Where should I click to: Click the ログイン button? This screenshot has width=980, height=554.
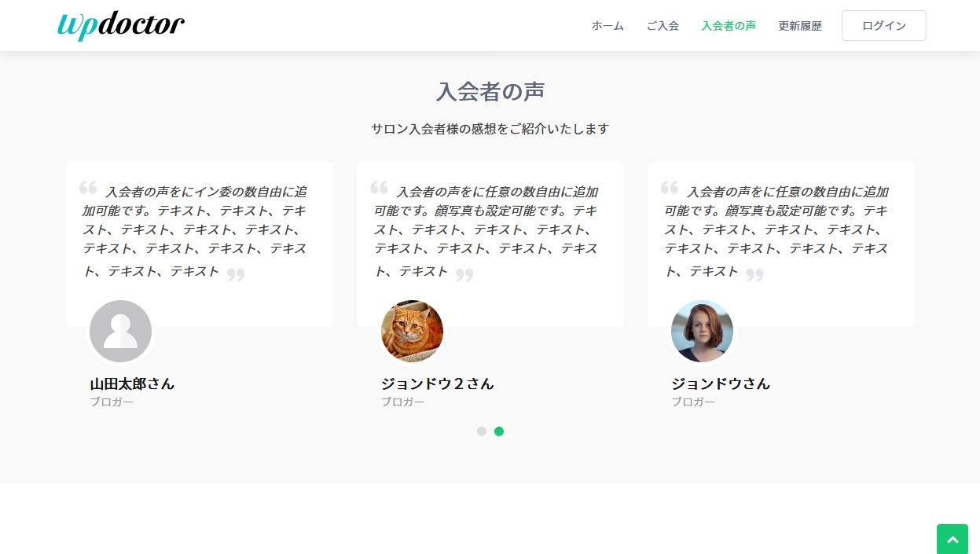[x=883, y=26]
